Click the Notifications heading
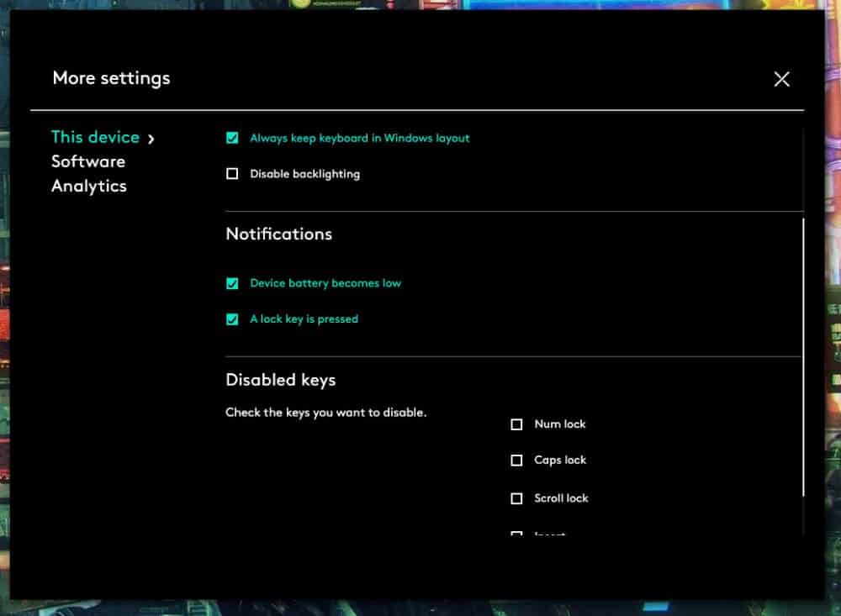Image resolution: width=841 pixels, height=616 pixels. click(279, 234)
